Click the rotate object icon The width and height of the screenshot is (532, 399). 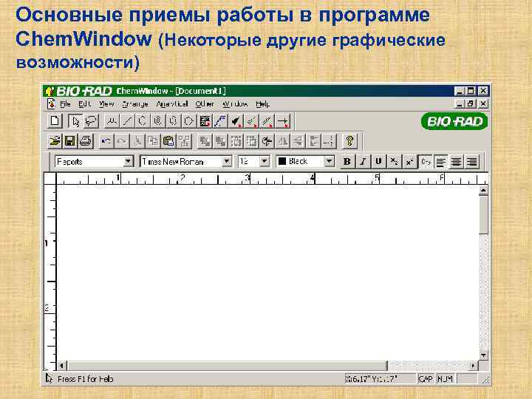tap(267, 141)
